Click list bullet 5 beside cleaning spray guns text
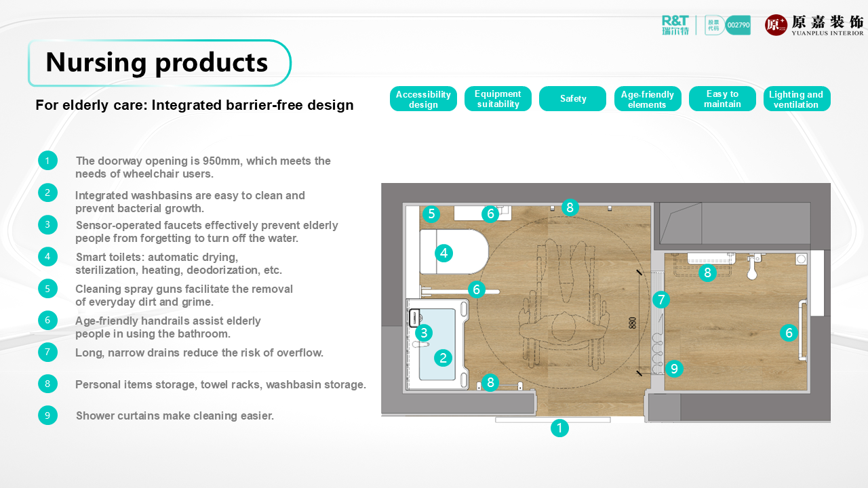Viewport: 868px width, 488px height. coord(47,289)
